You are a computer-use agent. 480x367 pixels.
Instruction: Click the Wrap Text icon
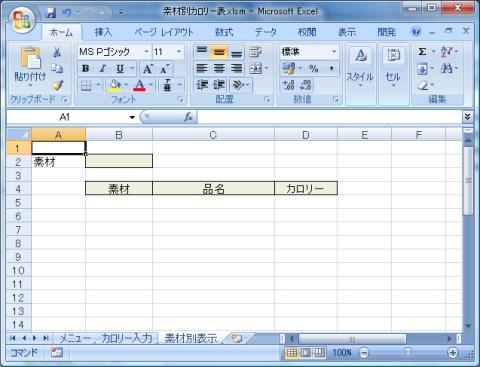tap(255, 52)
